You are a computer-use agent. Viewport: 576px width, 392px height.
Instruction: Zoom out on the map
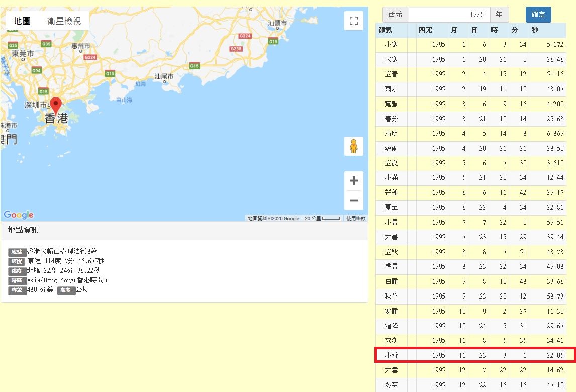click(x=354, y=200)
